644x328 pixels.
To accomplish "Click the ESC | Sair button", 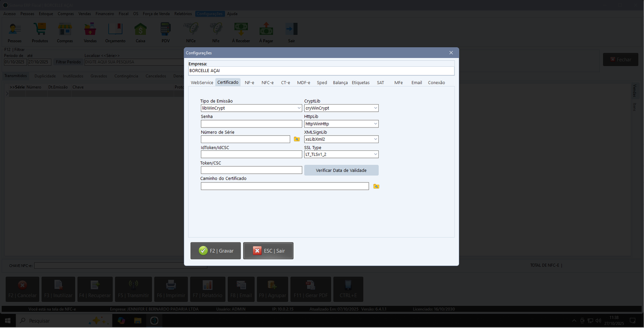I will point(268,251).
